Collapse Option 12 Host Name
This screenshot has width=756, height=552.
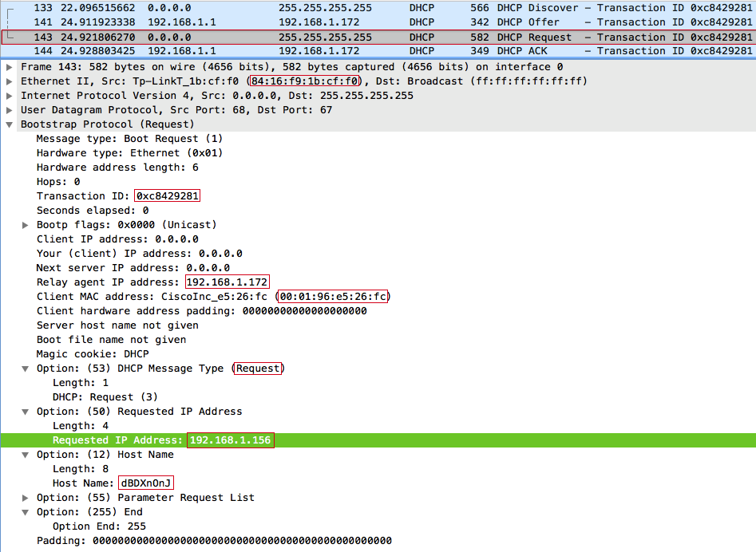pos(25,455)
